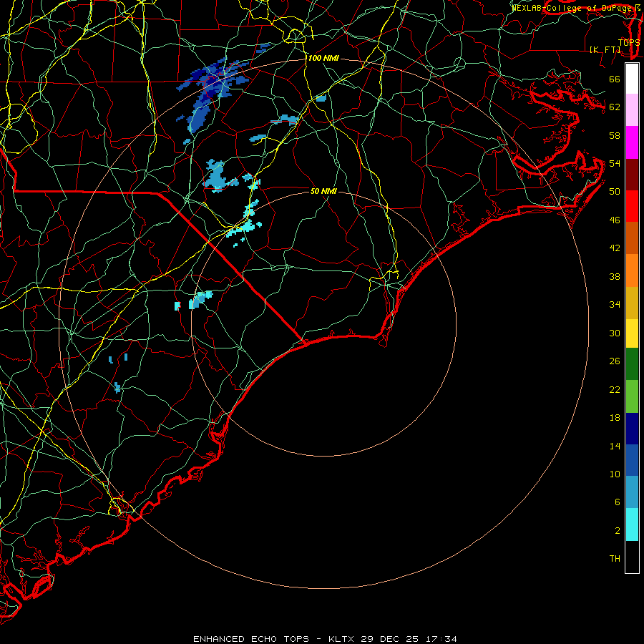
Task: Click the navy swatch between 18 and 14
Action: (x=632, y=429)
